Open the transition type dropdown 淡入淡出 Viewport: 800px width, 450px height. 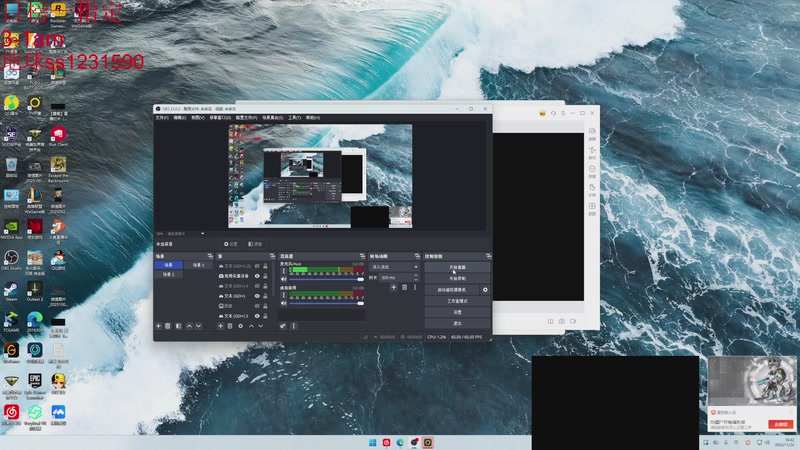tap(394, 267)
